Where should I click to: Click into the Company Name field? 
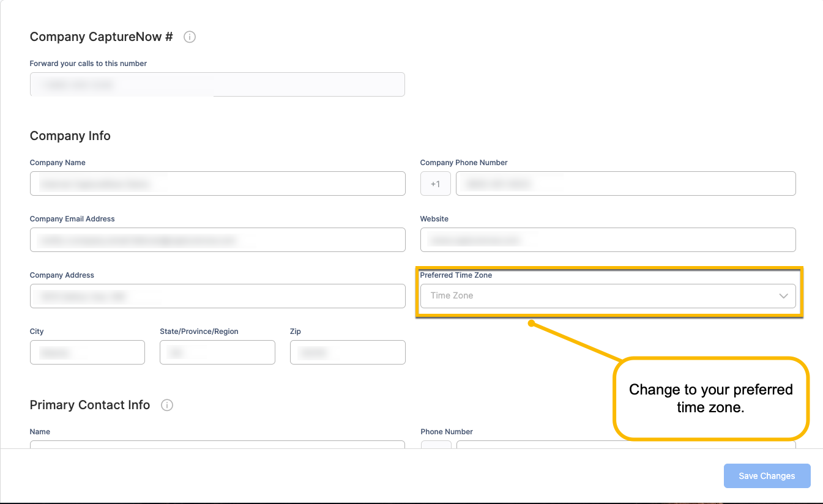[217, 183]
